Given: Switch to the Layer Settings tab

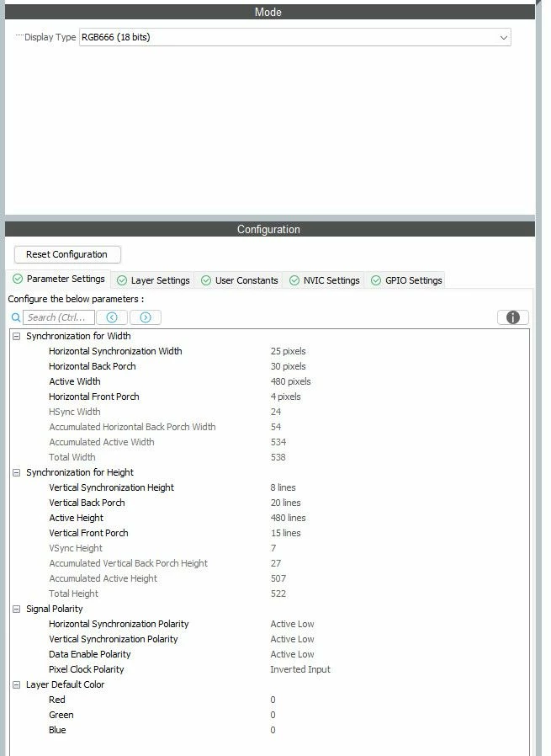Looking at the screenshot, I should (x=154, y=280).
